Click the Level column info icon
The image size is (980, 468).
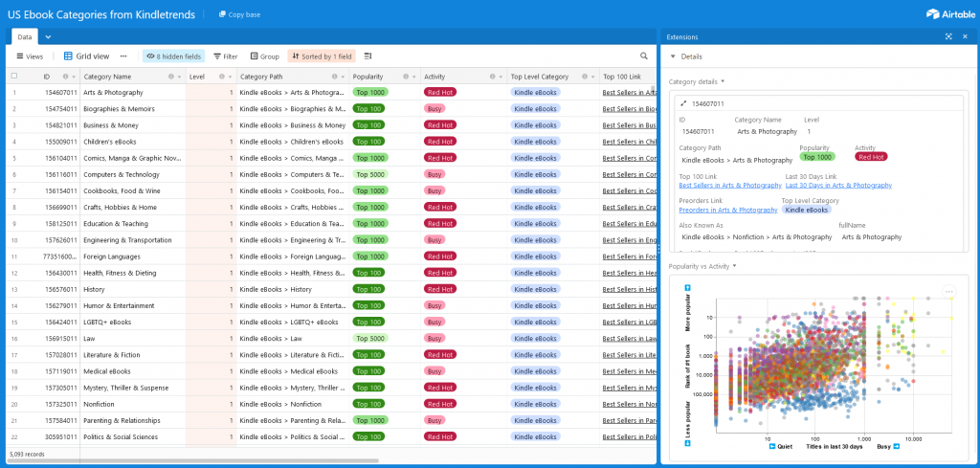tap(222, 77)
